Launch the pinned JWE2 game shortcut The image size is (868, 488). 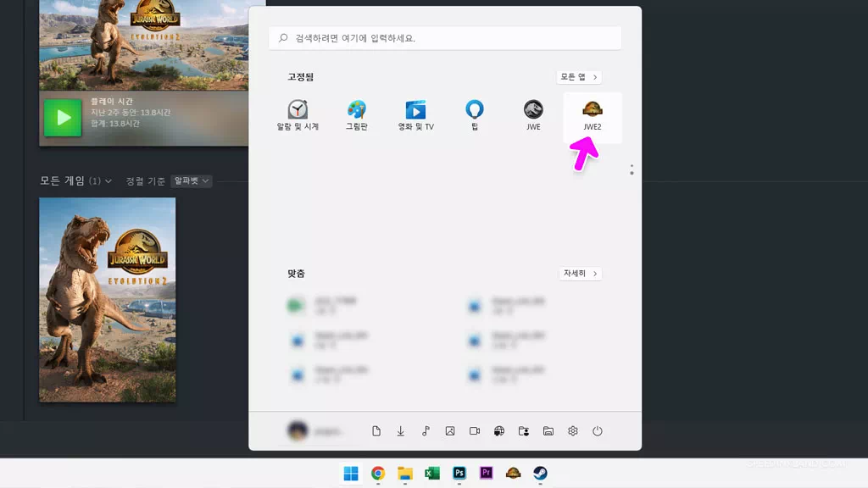coord(593,115)
